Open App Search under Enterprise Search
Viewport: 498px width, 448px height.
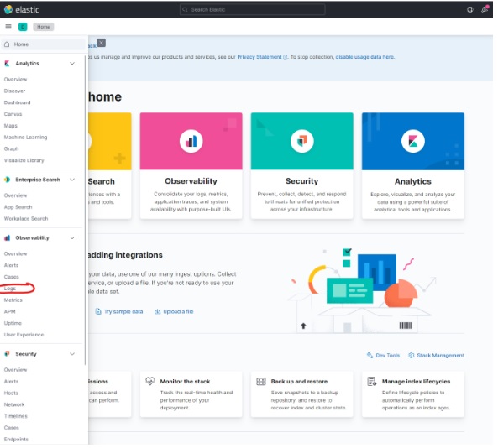pyautogui.click(x=18, y=207)
